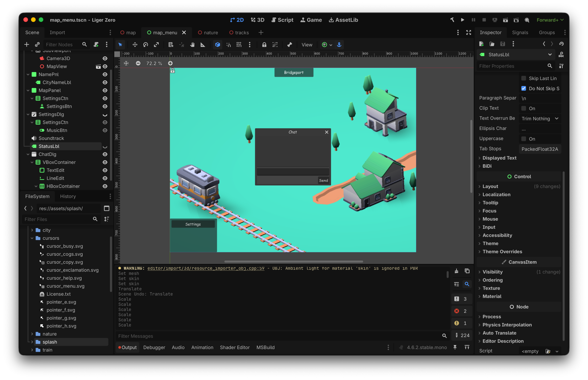Open Text Overrun Behavior dropdown

[x=540, y=118]
